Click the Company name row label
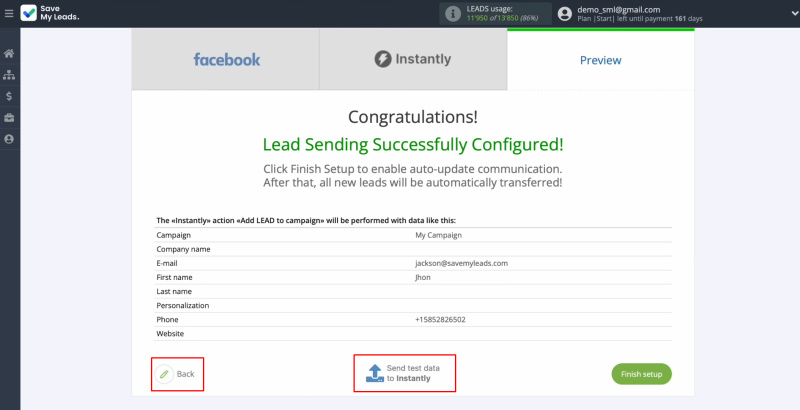Screen dimensions: 800x410 pos(183,249)
